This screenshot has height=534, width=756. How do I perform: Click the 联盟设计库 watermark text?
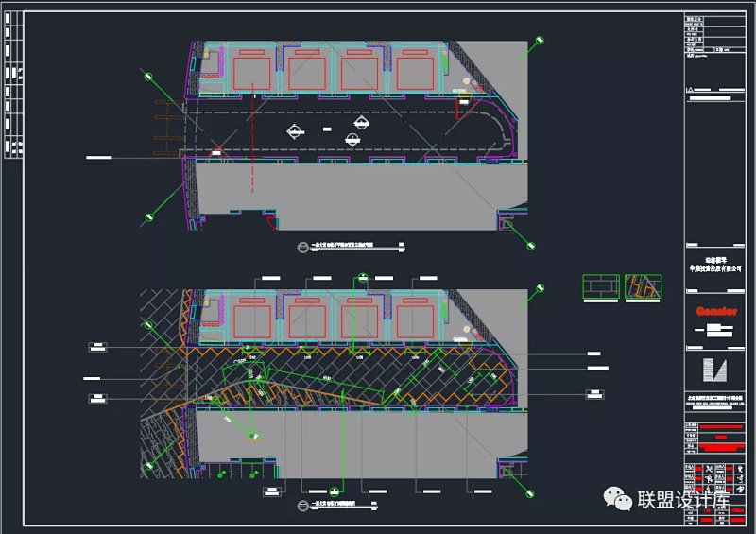point(680,499)
